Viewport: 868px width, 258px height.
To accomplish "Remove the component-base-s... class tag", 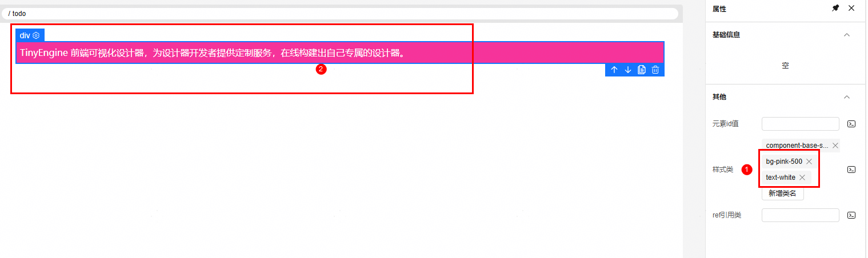I will pos(835,146).
